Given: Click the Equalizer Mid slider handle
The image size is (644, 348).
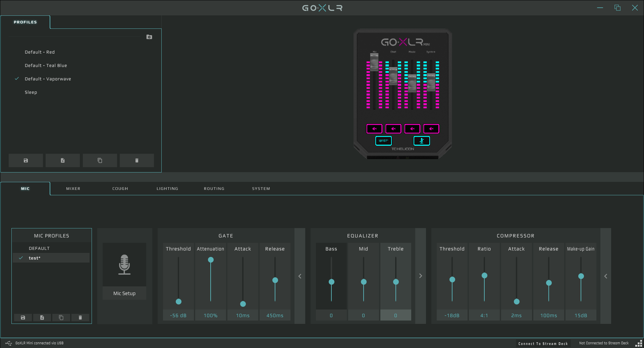Looking at the screenshot, I should coord(364,282).
